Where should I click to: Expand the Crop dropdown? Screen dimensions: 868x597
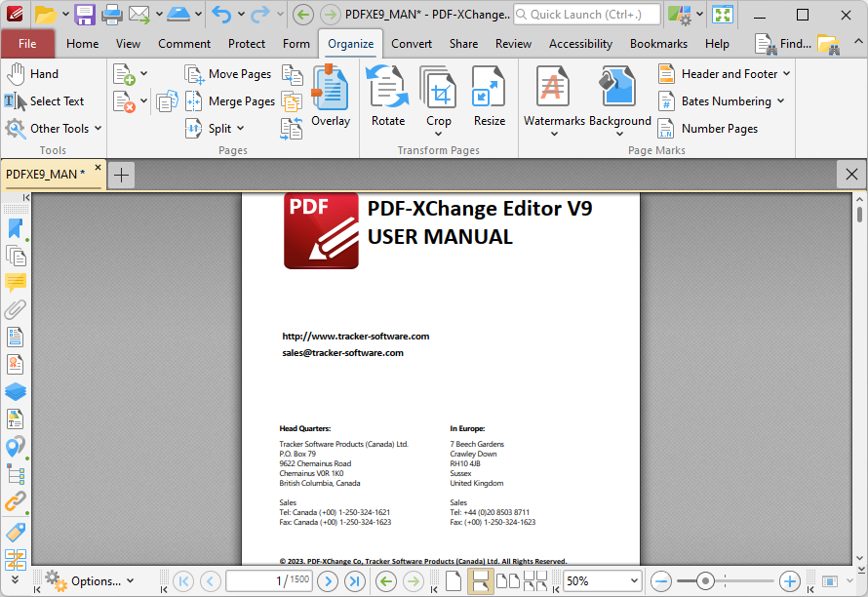click(439, 134)
